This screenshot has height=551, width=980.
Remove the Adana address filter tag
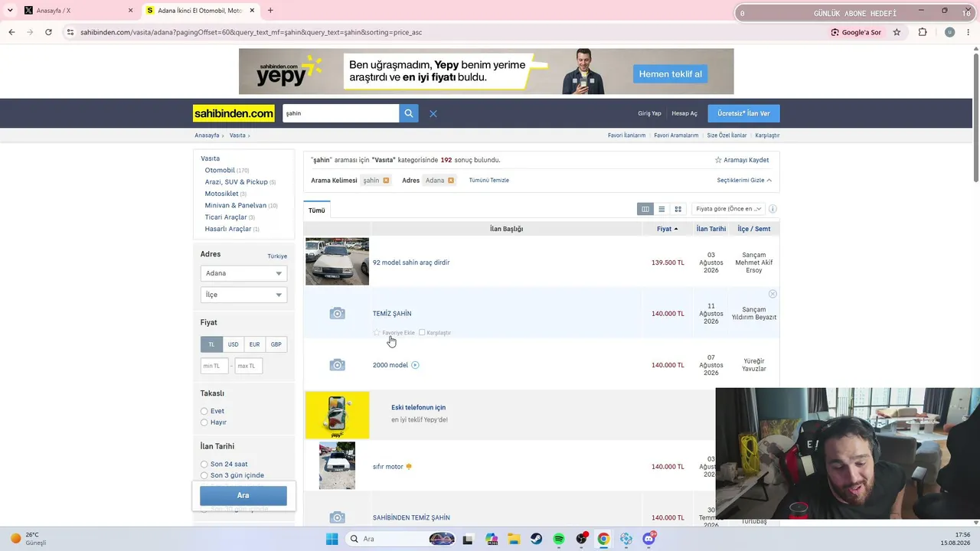[x=451, y=181]
